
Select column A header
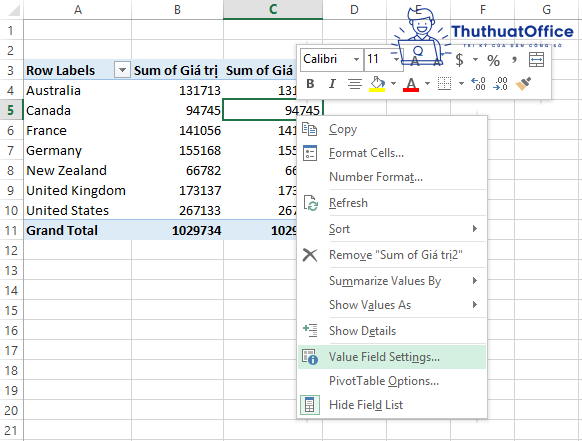click(78, 9)
